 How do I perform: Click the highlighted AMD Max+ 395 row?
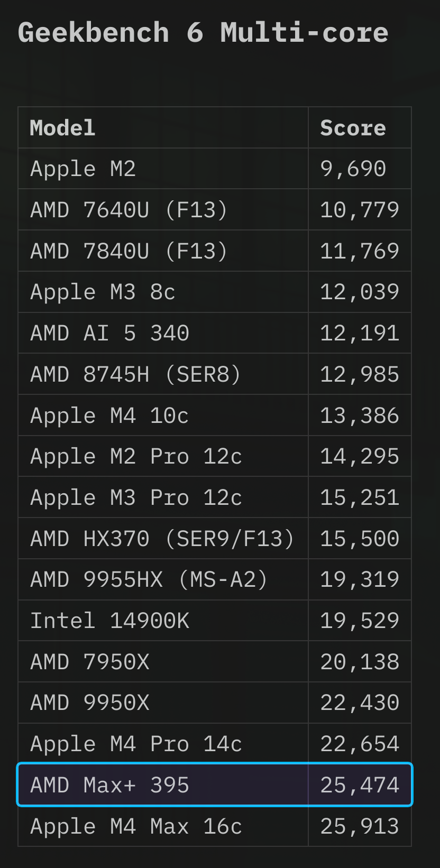[215, 785]
